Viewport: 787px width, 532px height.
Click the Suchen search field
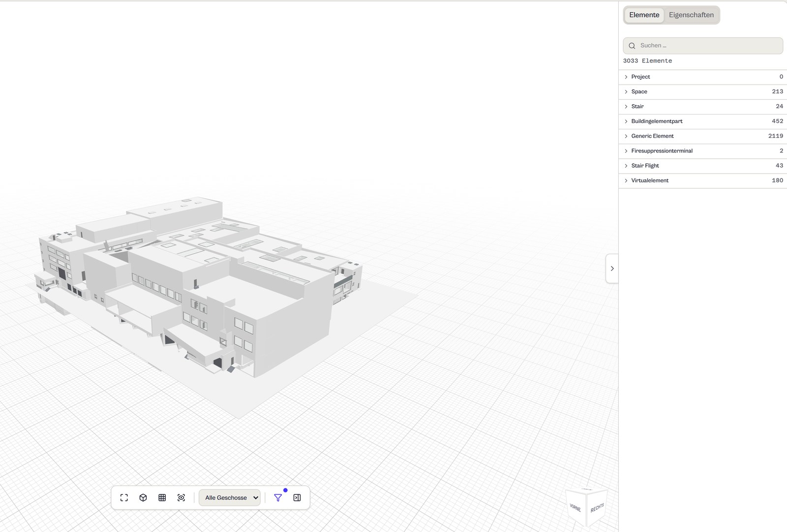pos(703,46)
